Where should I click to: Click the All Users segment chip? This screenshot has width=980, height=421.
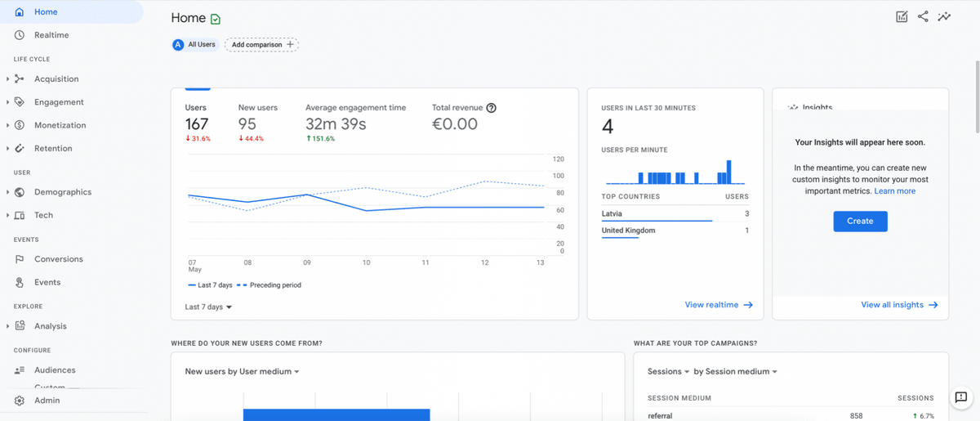click(194, 44)
